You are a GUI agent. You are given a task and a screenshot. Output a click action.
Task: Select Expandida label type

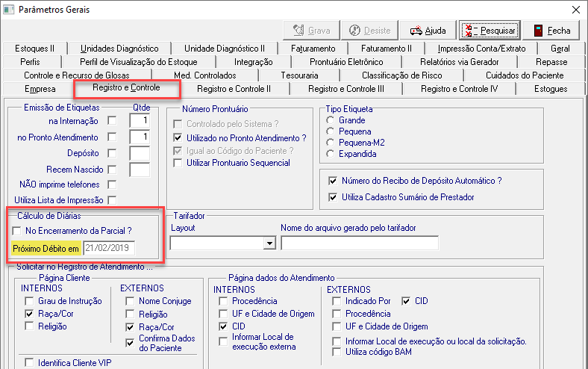coord(330,154)
